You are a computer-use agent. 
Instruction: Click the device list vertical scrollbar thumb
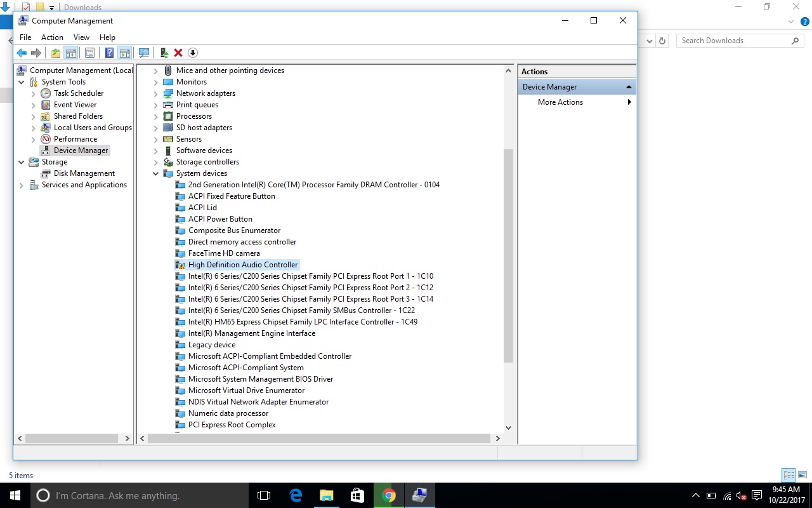(507, 254)
